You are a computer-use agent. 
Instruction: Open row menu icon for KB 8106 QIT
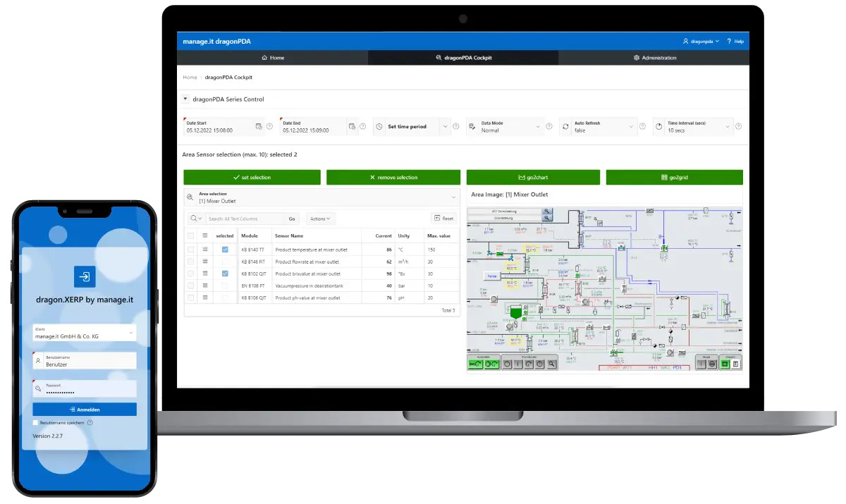pyautogui.click(x=205, y=297)
